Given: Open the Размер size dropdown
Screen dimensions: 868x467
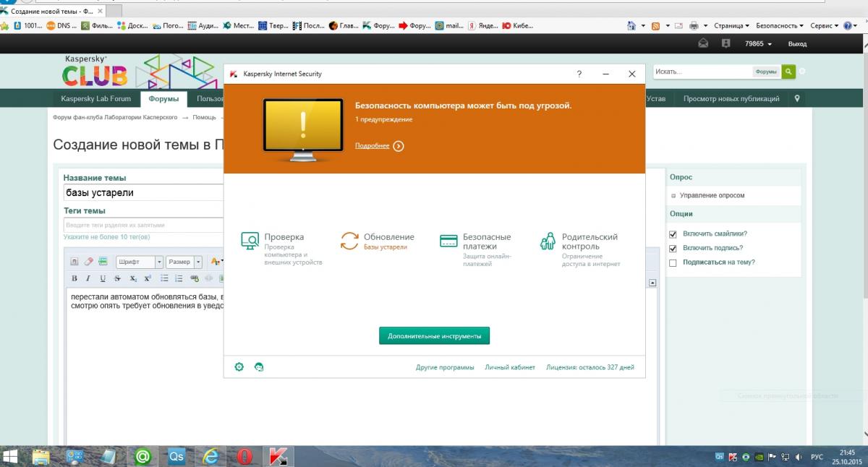Looking at the screenshot, I should [184, 262].
